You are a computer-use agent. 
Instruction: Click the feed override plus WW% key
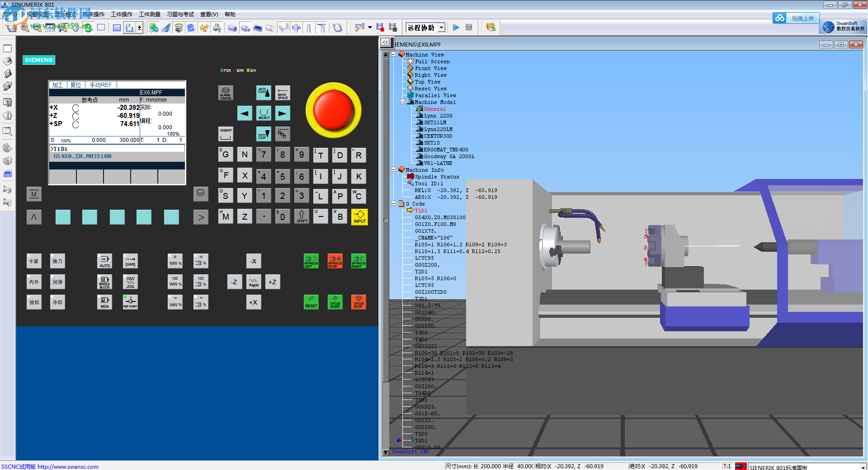click(175, 261)
